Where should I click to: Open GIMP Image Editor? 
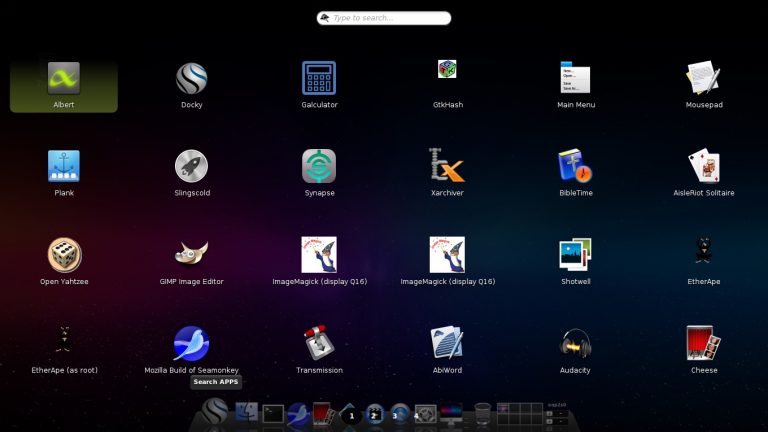(x=192, y=255)
